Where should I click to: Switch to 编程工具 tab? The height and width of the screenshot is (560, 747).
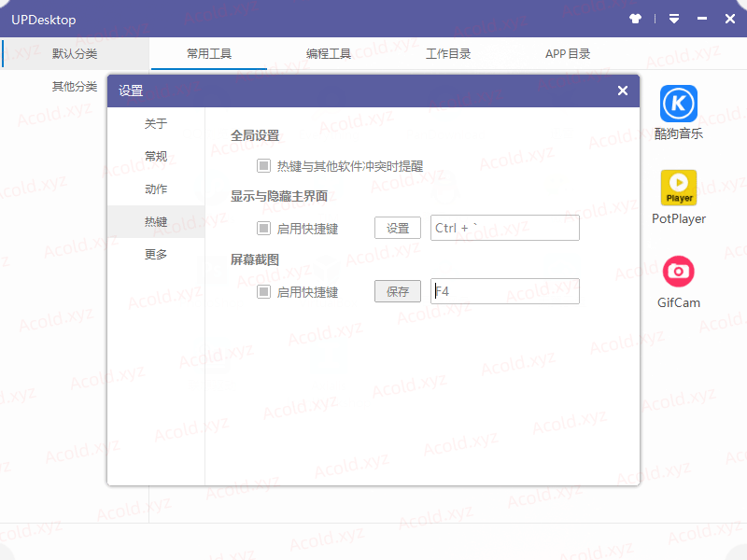pyautogui.click(x=329, y=54)
